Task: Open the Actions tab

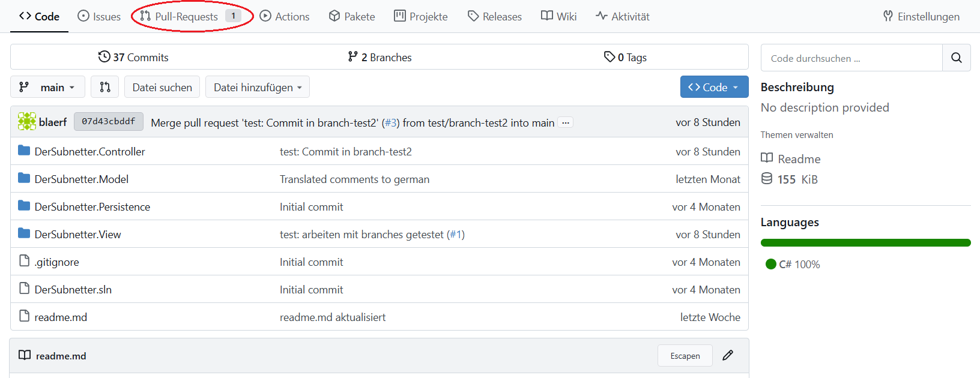Action: 285,16
